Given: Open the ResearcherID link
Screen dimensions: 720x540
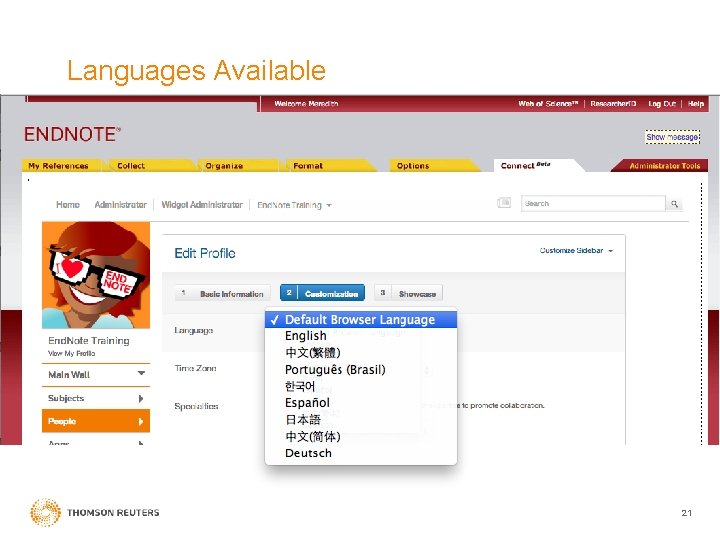Looking at the screenshot, I should pos(613,104).
